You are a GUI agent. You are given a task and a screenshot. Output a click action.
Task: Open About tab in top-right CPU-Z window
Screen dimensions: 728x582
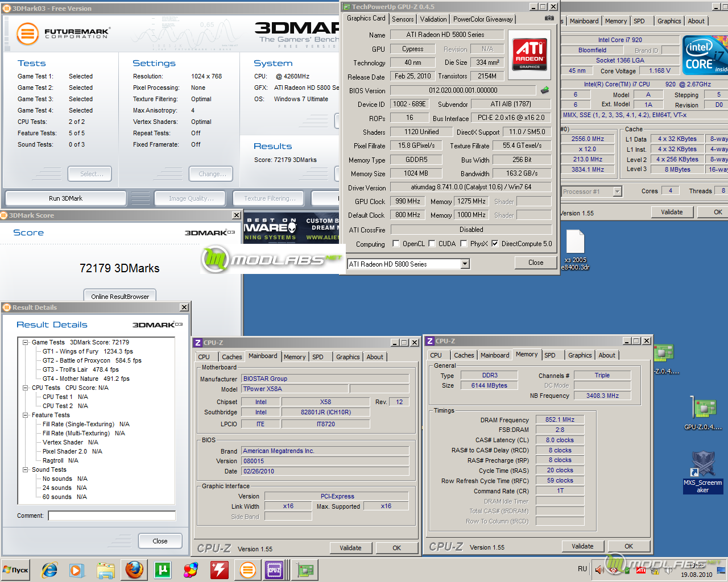pos(696,21)
